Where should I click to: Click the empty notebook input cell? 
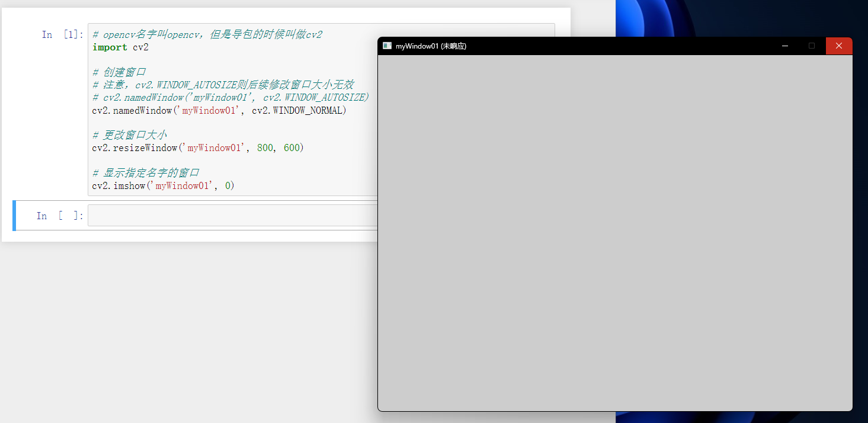point(233,216)
